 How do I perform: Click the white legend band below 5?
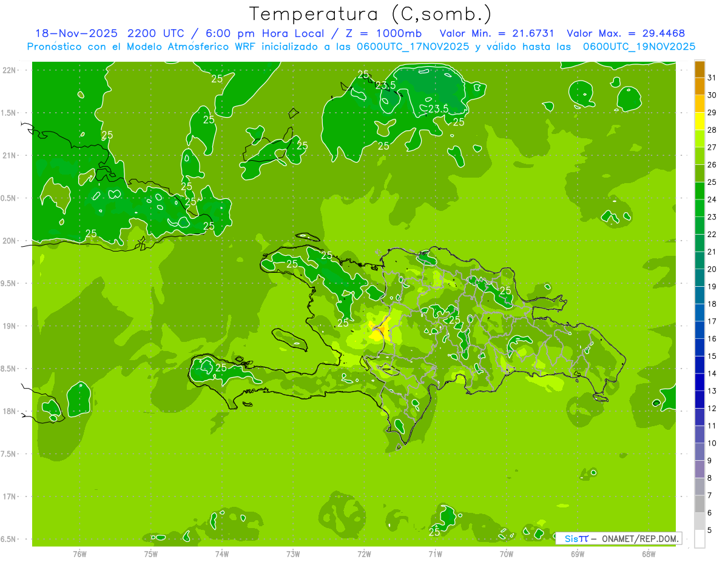(x=699, y=539)
